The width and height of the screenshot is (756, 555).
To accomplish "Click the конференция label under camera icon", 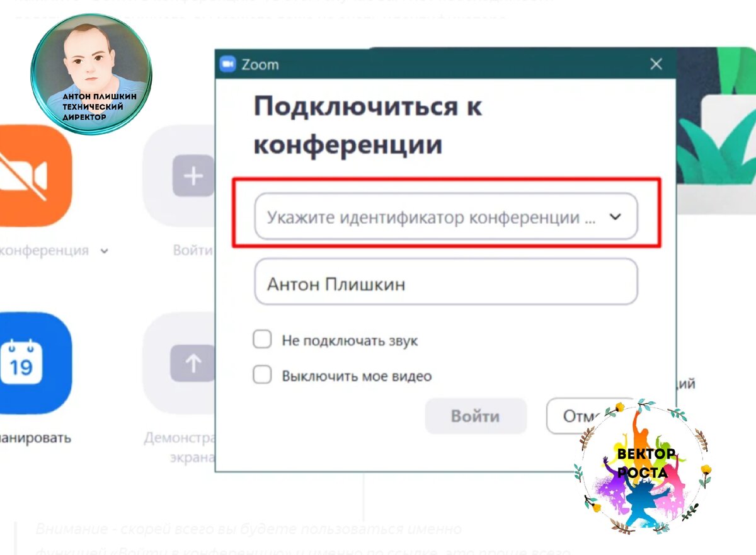I will tap(44, 250).
